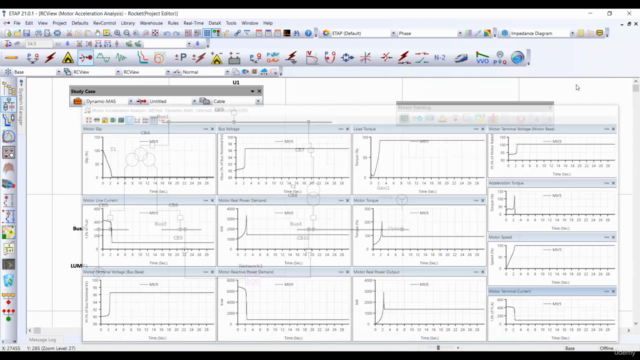Select the Star protective coordination curve mode

click(142, 58)
